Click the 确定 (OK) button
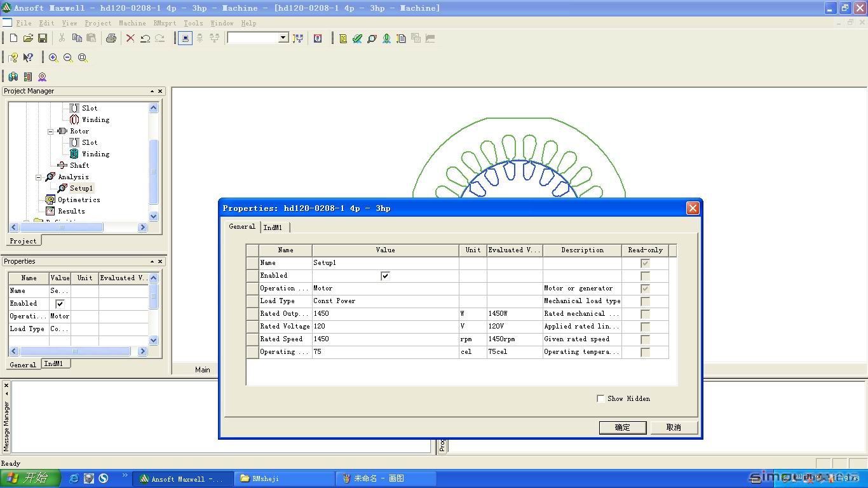The width and height of the screenshot is (868, 488). click(622, 428)
